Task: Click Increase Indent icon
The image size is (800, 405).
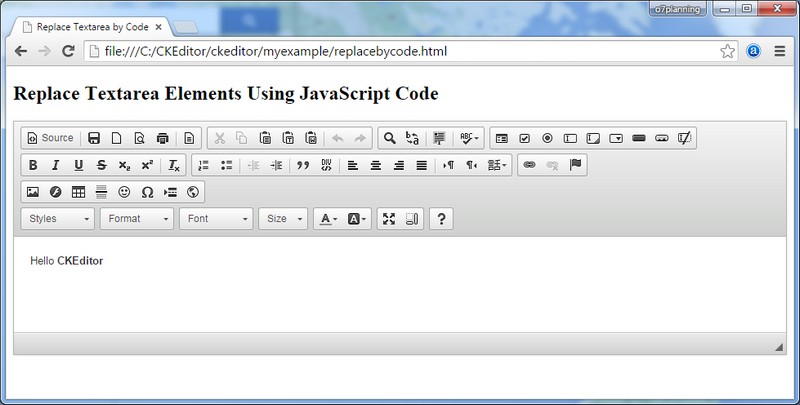Action: point(276,165)
